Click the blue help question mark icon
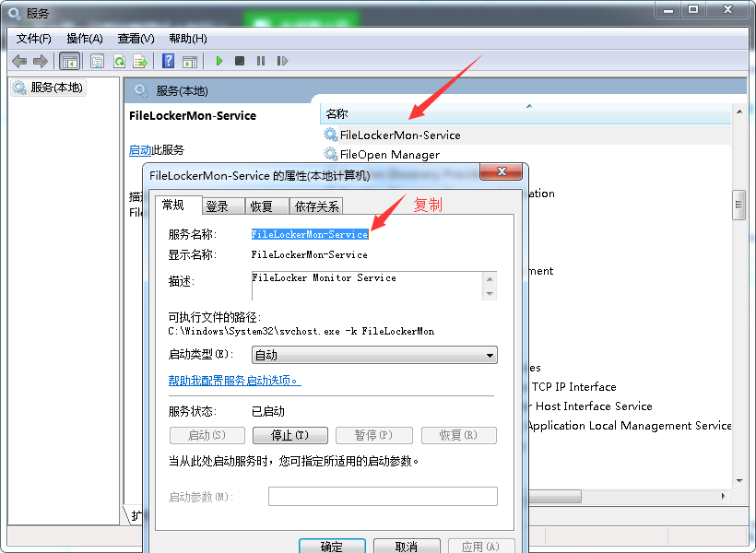This screenshot has width=756, height=553. [x=168, y=61]
